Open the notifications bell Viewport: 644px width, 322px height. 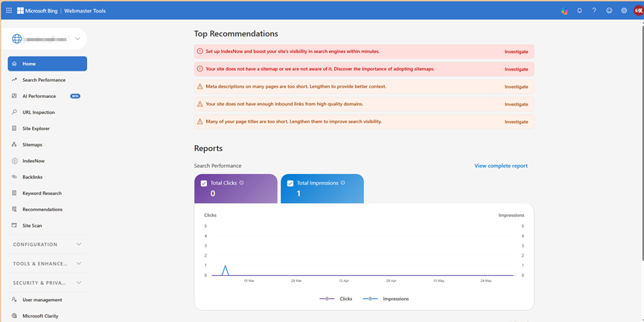point(579,10)
